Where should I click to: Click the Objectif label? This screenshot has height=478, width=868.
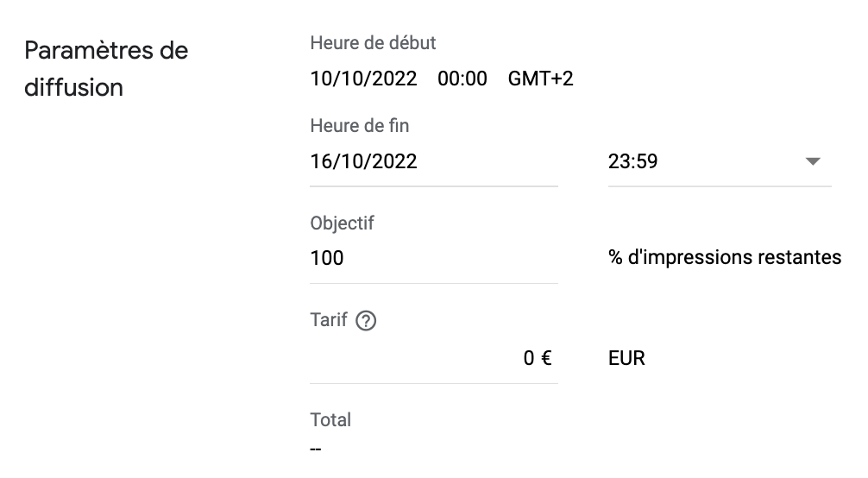pos(342,223)
